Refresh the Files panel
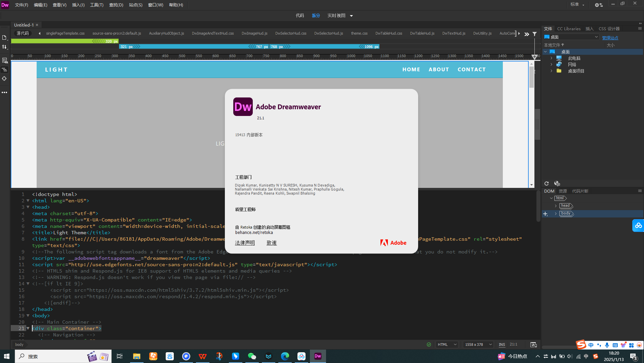 [x=547, y=184]
